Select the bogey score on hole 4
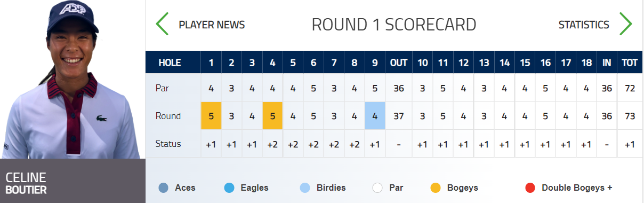The width and height of the screenshot is (644, 203). (272, 116)
